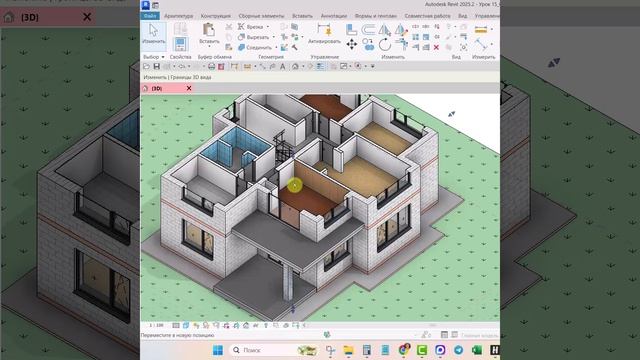Viewport: 640px width, 360px height.
Task: Toggle Thin Lines in Quick Access toolbar
Action: (321, 66)
